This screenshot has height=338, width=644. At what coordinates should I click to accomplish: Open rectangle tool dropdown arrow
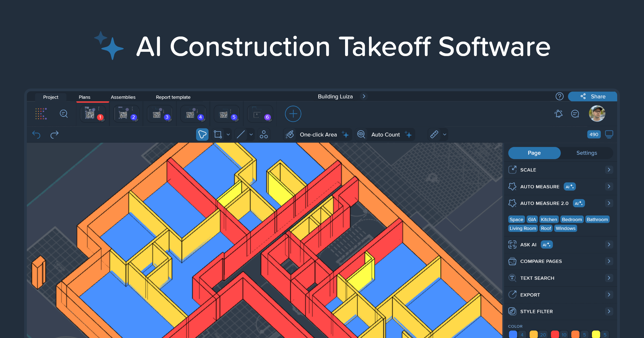point(228,134)
